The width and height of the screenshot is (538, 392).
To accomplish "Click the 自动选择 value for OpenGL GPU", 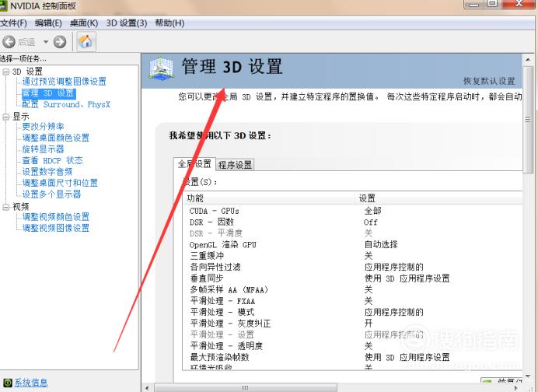I will (381, 245).
